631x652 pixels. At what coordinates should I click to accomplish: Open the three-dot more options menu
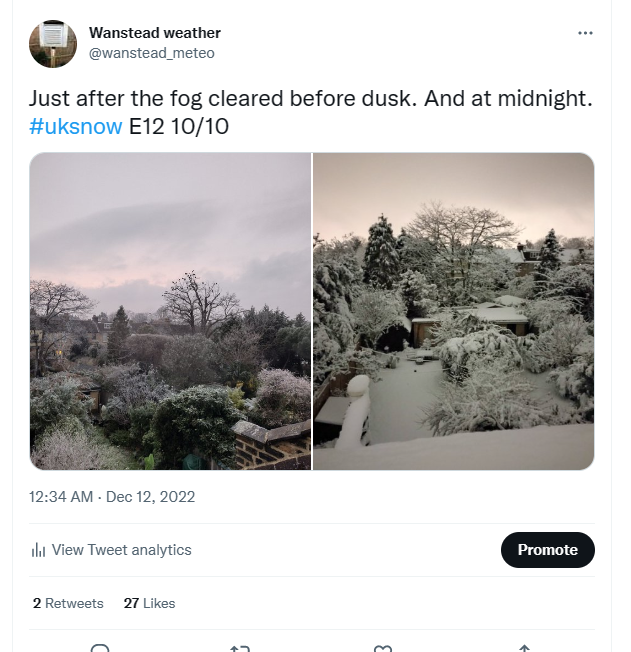tap(586, 33)
